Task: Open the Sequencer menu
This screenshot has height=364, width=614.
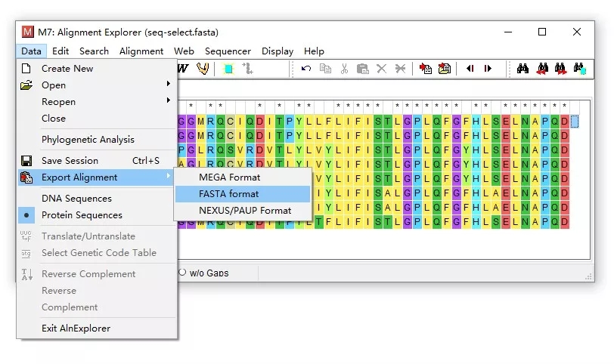Action: point(228,51)
